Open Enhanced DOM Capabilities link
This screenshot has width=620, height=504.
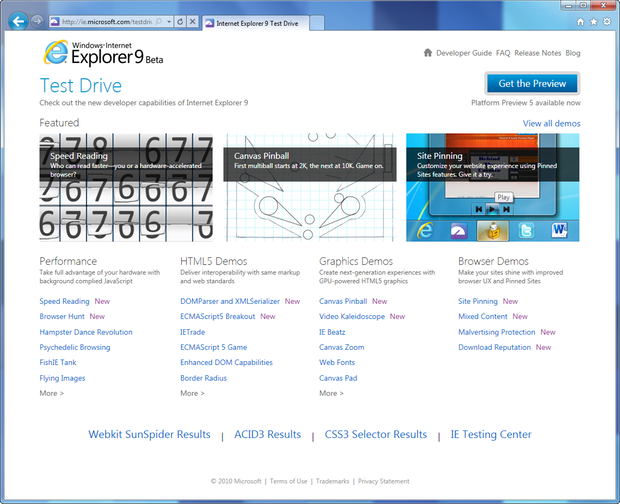point(226,362)
